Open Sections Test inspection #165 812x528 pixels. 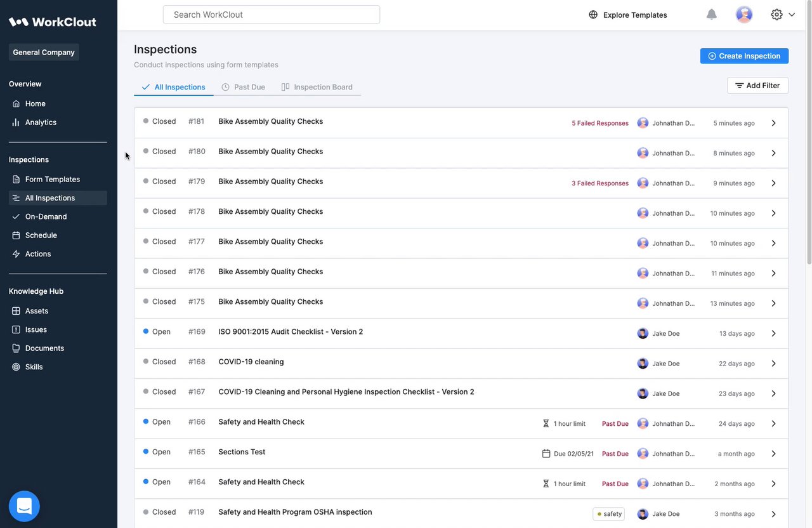tap(242, 452)
